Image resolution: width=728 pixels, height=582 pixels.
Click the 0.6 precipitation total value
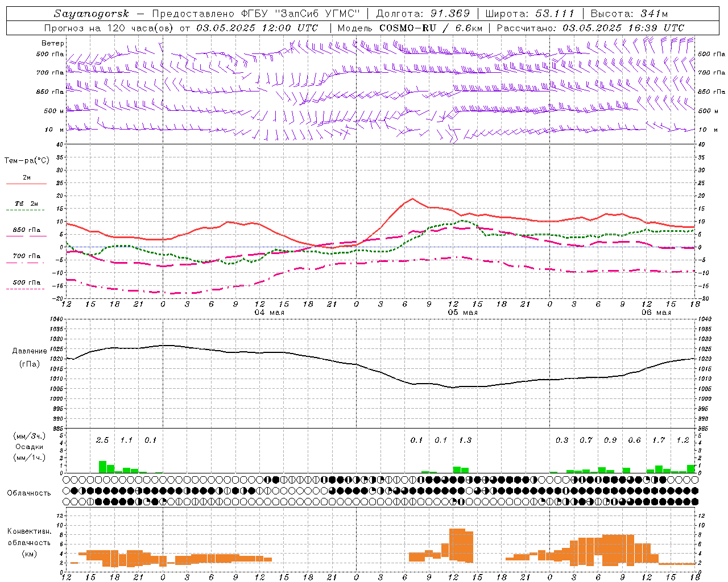coord(634,440)
